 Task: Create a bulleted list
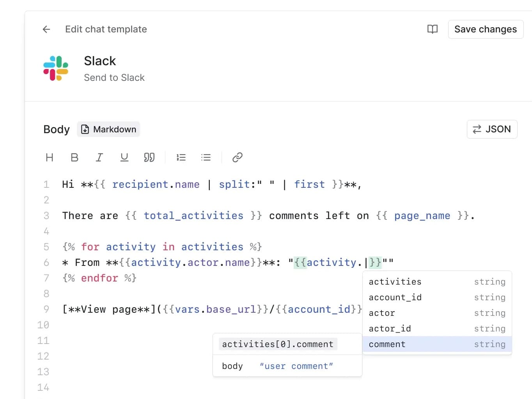pos(206,157)
